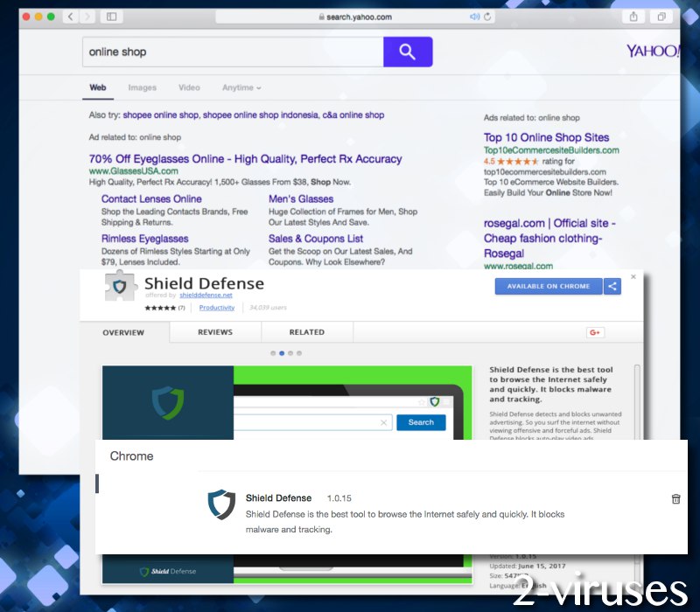The width and height of the screenshot is (700, 612).
Task: Click the Yahoo search magnifying glass button
Action: [x=408, y=52]
